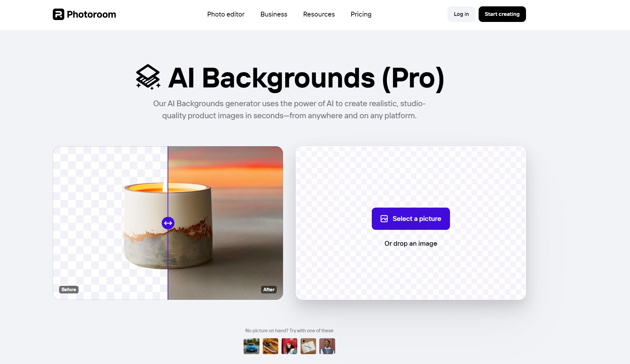630x364 pixels.
Task: Click the image upload icon on select button
Action: (x=384, y=218)
